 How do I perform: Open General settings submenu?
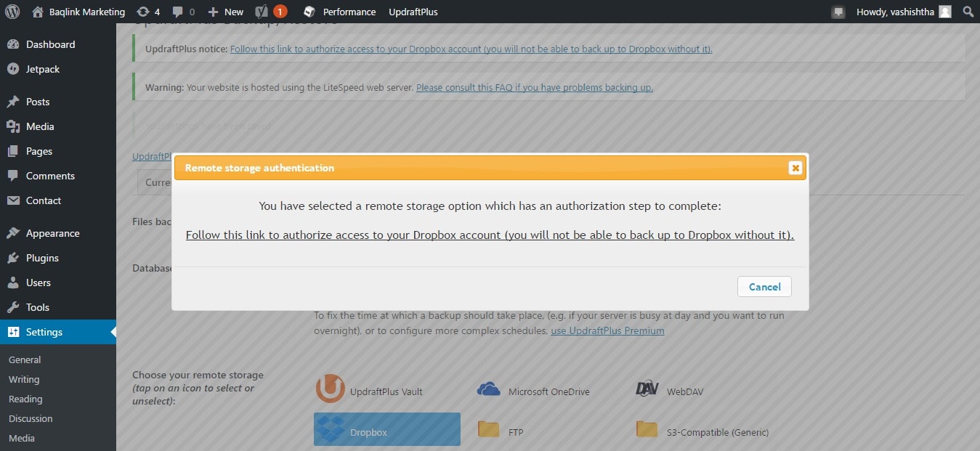click(x=25, y=359)
